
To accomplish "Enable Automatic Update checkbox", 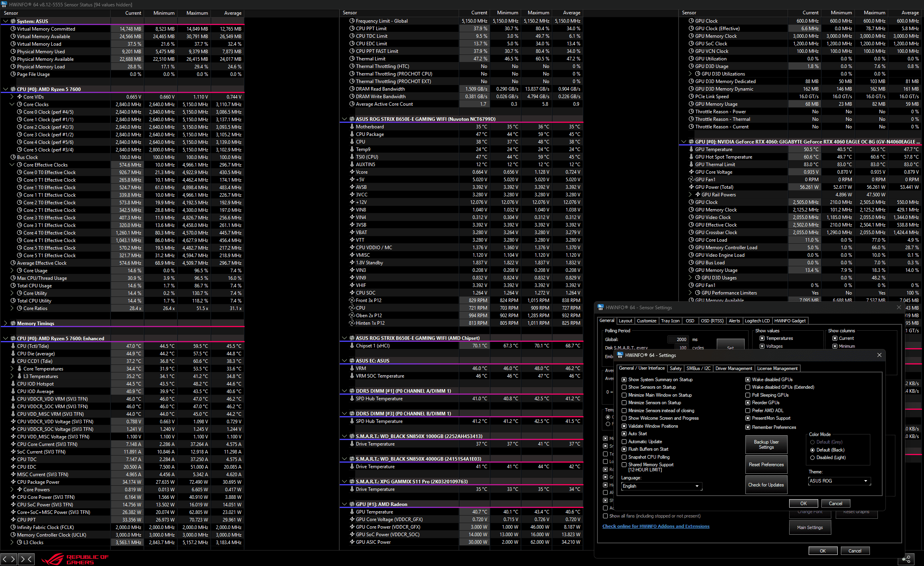I will 624,442.
